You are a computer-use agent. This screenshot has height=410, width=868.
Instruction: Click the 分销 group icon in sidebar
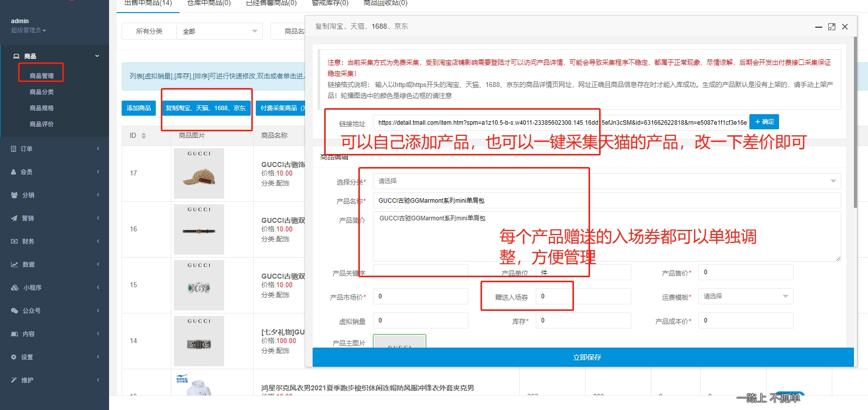point(14,195)
